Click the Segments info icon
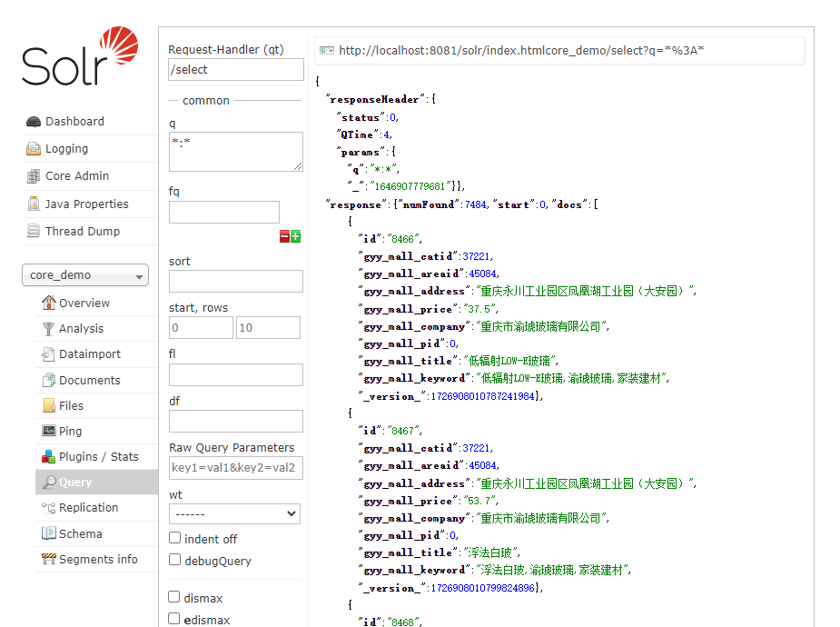The height and width of the screenshot is (627, 840). point(49,559)
